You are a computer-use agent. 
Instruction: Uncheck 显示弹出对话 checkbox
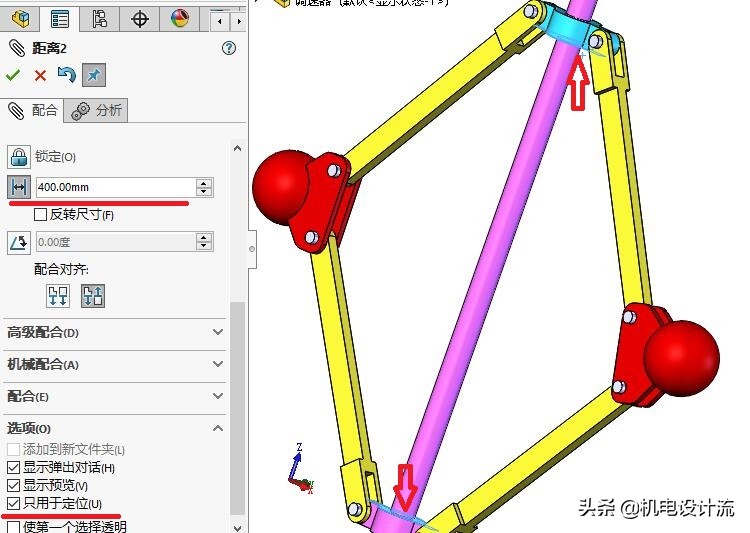point(13,467)
